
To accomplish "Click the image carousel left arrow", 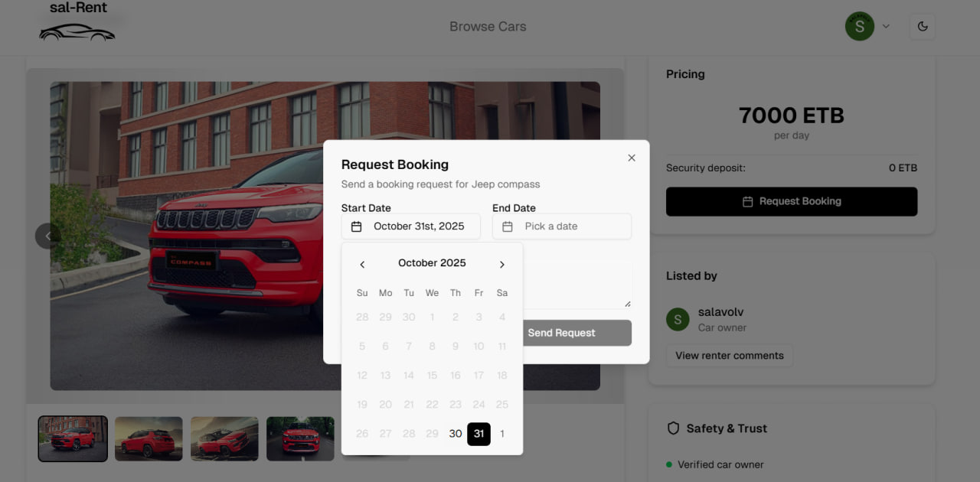I will pos(48,236).
